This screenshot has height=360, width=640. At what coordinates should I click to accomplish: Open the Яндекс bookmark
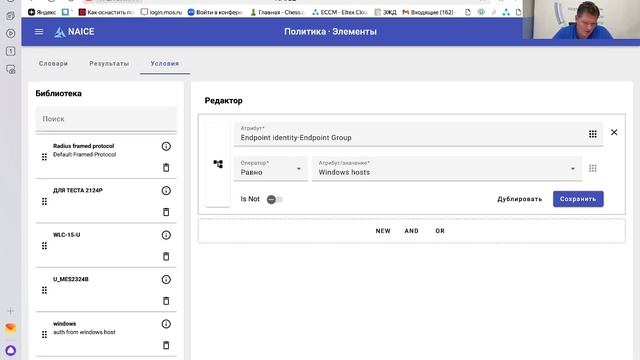point(42,12)
